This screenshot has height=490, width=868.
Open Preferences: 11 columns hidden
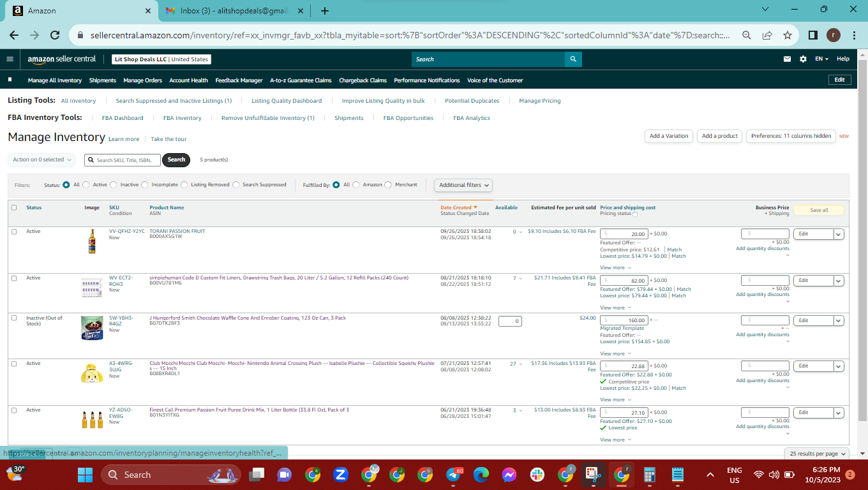point(791,137)
